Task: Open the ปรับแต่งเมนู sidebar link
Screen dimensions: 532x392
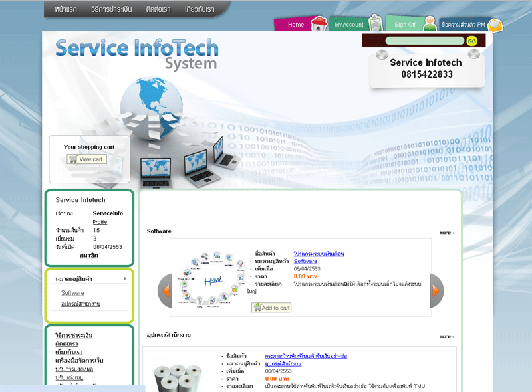Action: coord(69,378)
